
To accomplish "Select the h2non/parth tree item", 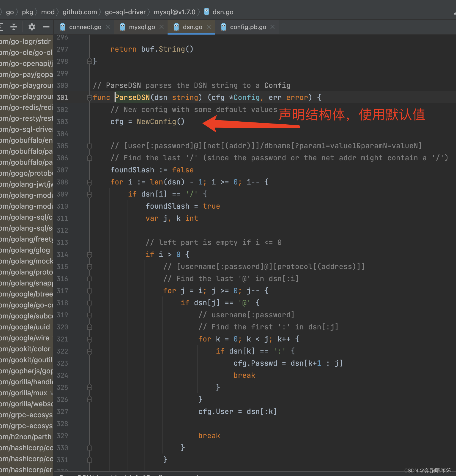I will point(26,437).
